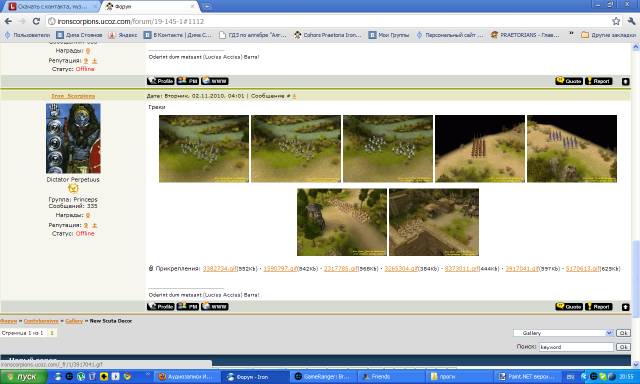Screen dimensions: 640x384
Task: Click the Gallery breadcrumb link
Action: (x=74, y=321)
